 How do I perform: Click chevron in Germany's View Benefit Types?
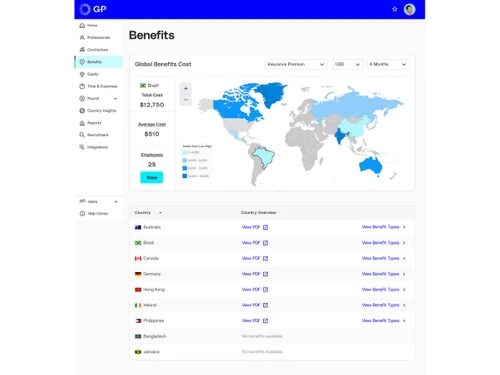[404, 274]
